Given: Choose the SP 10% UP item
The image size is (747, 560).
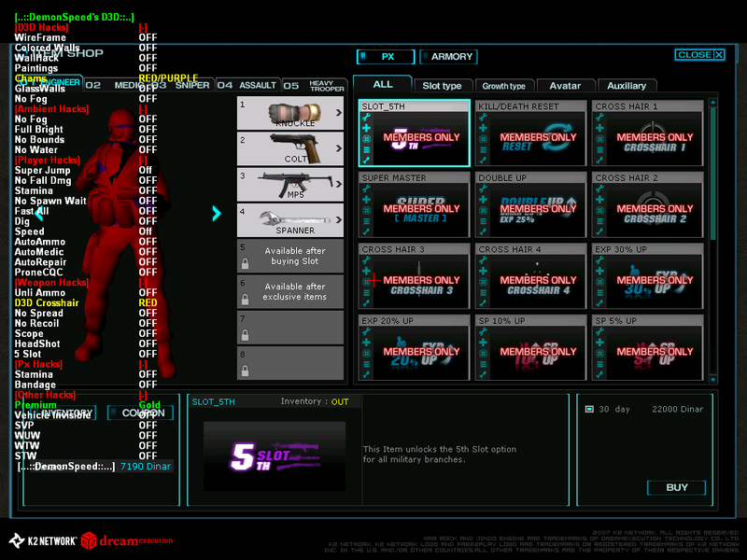Looking at the screenshot, I should pyautogui.click(x=530, y=347).
